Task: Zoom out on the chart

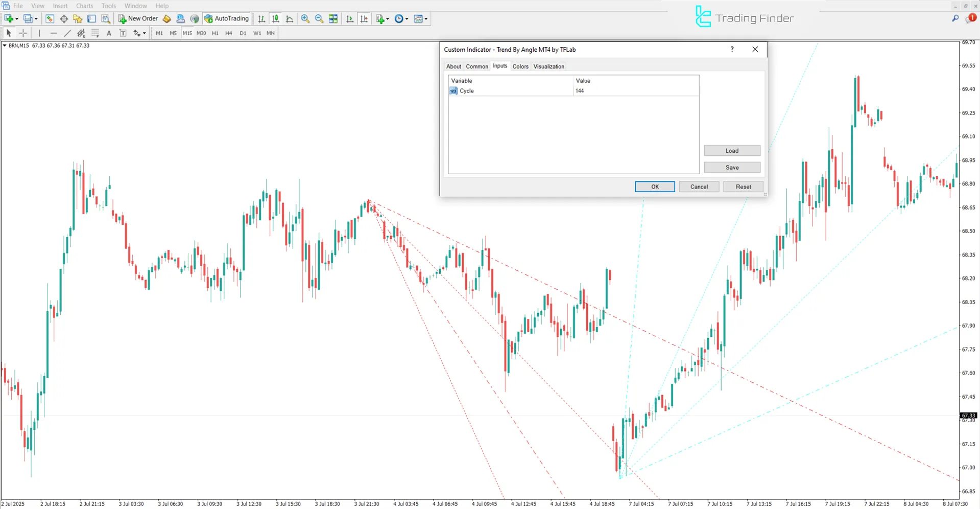Action: point(319,19)
